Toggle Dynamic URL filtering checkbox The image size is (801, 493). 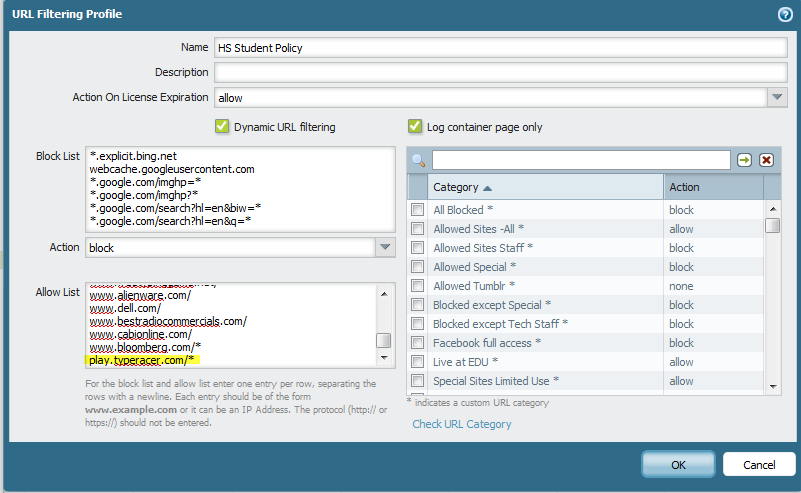pyautogui.click(x=222, y=127)
